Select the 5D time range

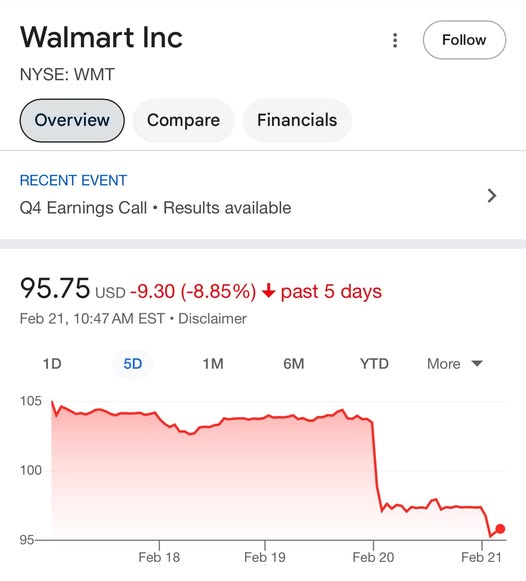point(133,364)
